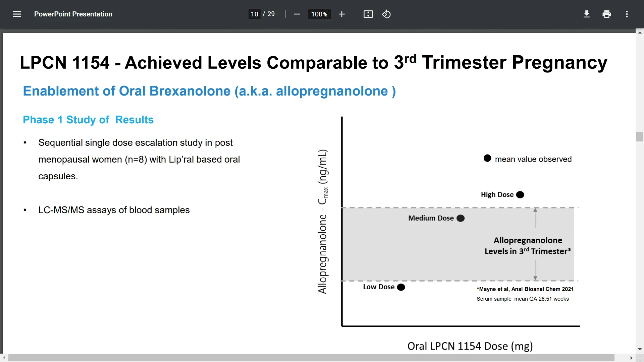The height and width of the screenshot is (362, 644).
Task: Click the fullscreen/present icon
Action: [x=368, y=14]
